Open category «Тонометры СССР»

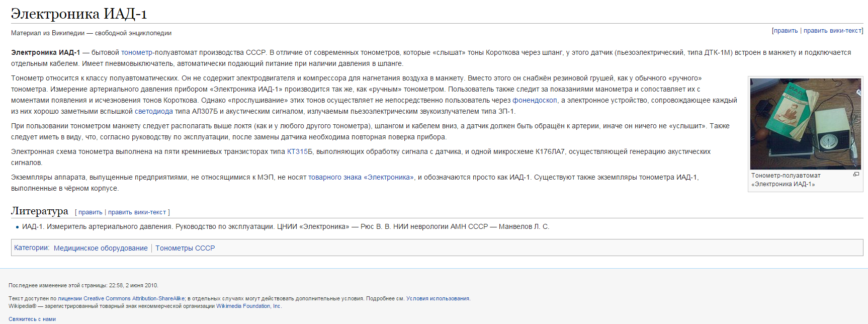185,248
